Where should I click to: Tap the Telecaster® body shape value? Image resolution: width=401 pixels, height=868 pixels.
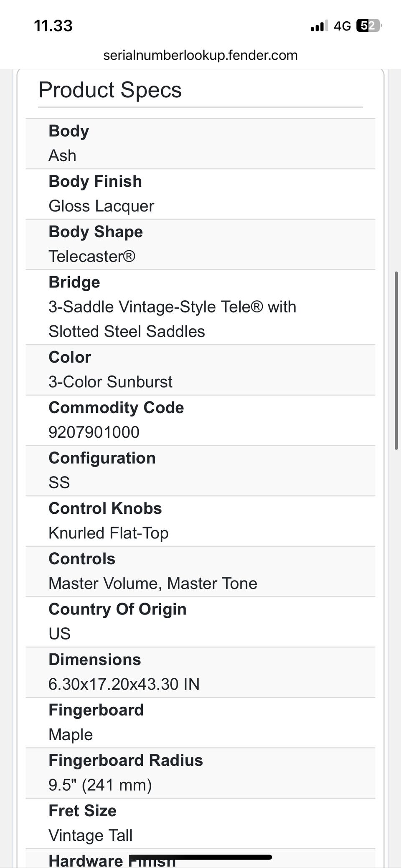pyautogui.click(x=92, y=256)
